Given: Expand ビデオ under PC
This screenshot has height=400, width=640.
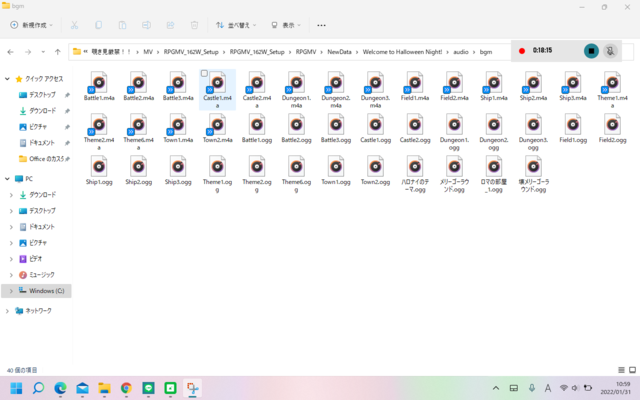Looking at the screenshot, I should [x=11, y=259].
